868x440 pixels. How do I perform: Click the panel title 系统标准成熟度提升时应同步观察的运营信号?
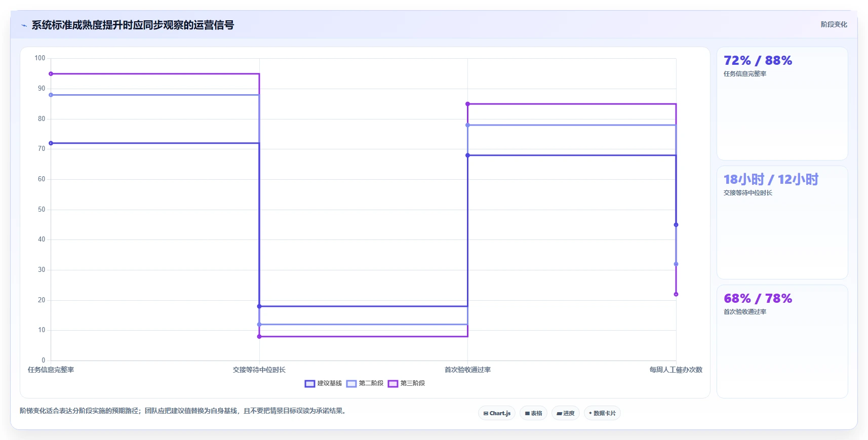(x=133, y=25)
